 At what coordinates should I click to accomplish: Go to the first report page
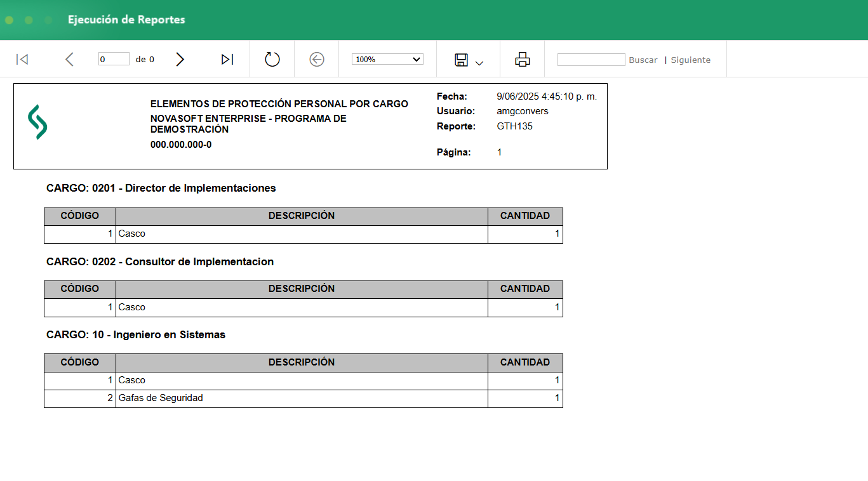coord(22,60)
